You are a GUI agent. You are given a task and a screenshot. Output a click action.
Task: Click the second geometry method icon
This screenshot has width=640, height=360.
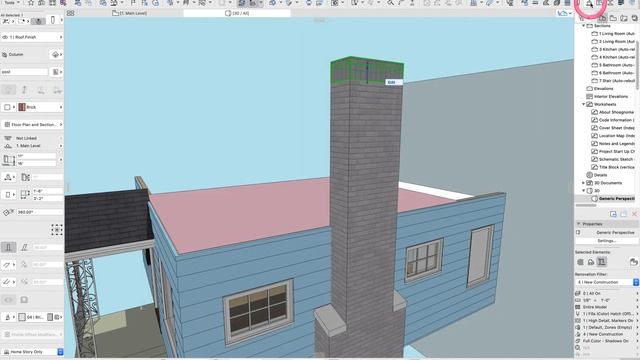(x=24, y=90)
